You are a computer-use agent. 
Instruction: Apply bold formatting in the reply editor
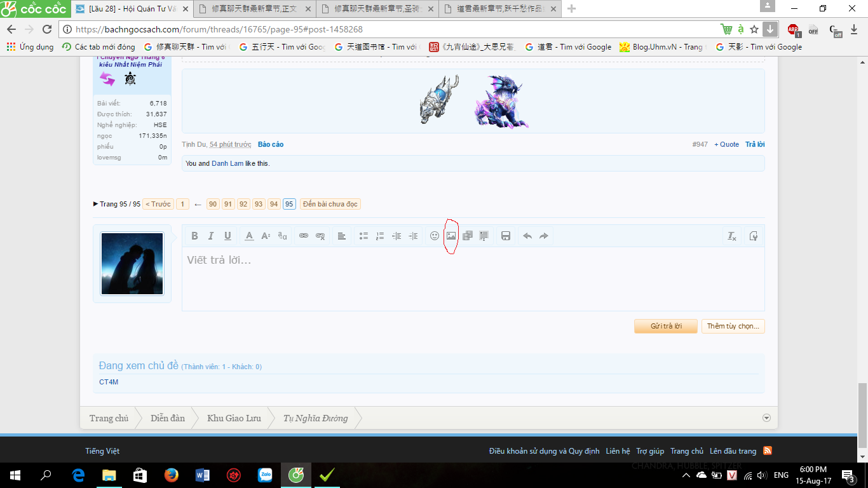coord(195,236)
